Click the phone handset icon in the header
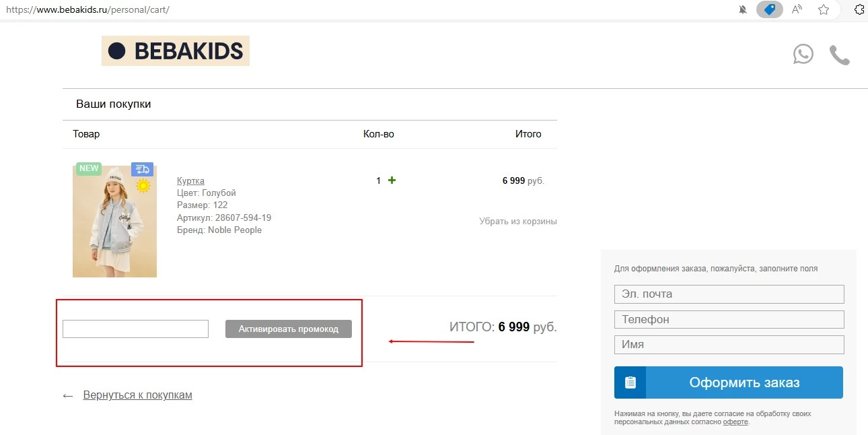Viewport: 868px width, 435px height. tap(839, 55)
